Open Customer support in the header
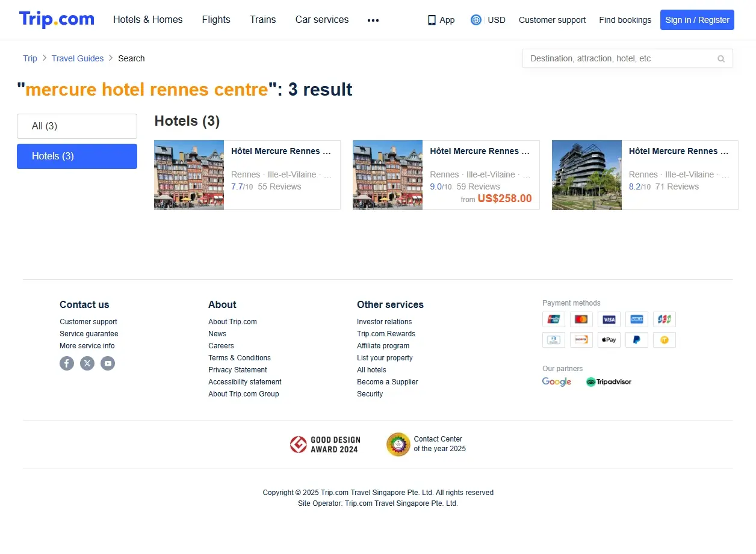Image resolution: width=756 pixels, height=554 pixels. tap(552, 20)
